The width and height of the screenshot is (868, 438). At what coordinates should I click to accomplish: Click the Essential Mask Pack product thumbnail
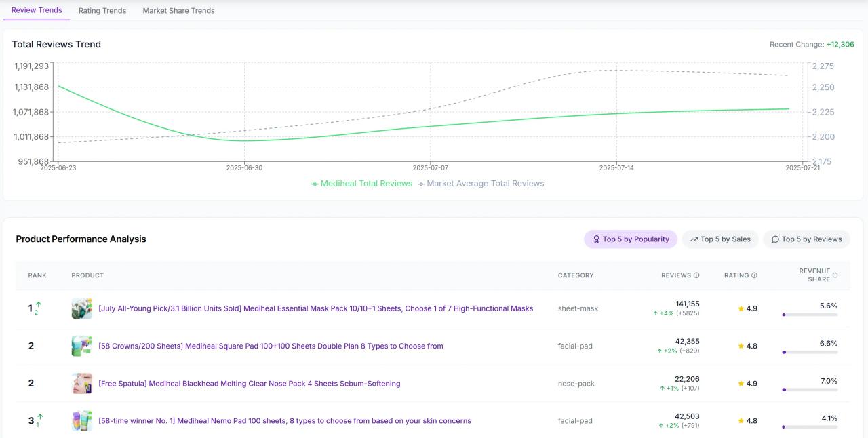tap(82, 308)
